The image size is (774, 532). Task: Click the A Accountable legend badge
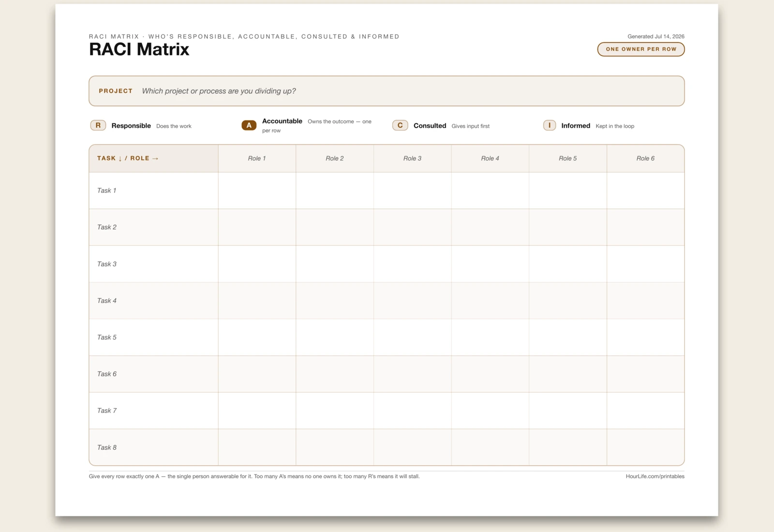(249, 125)
